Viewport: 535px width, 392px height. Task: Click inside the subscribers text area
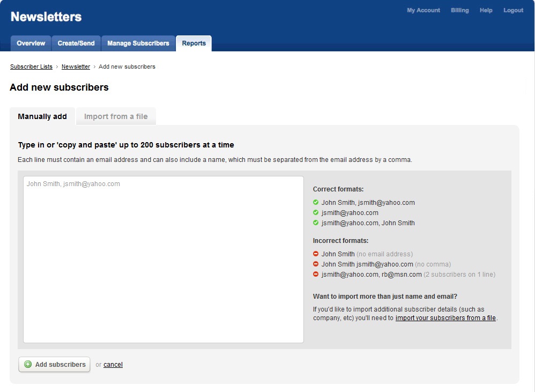click(x=164, y=260)
